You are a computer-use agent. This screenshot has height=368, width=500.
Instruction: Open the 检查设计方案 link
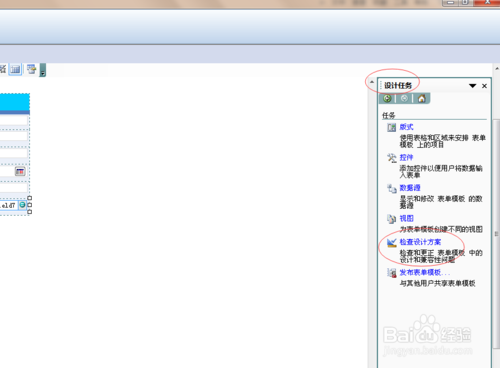[420, 242]
